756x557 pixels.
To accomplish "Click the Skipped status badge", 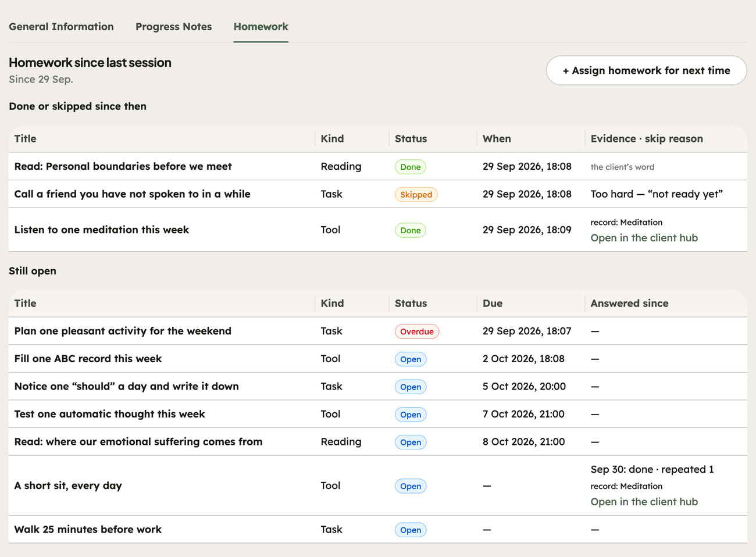I will (416, 195).
